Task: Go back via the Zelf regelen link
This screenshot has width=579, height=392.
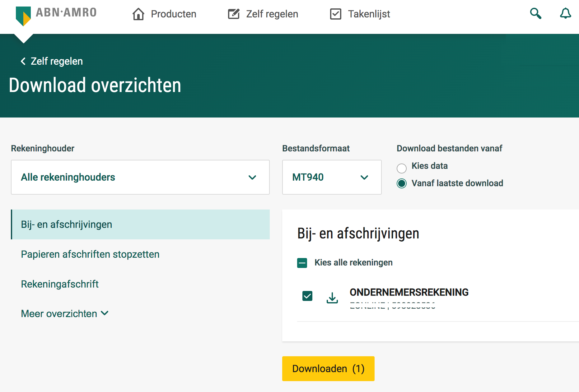Action: 57,61
